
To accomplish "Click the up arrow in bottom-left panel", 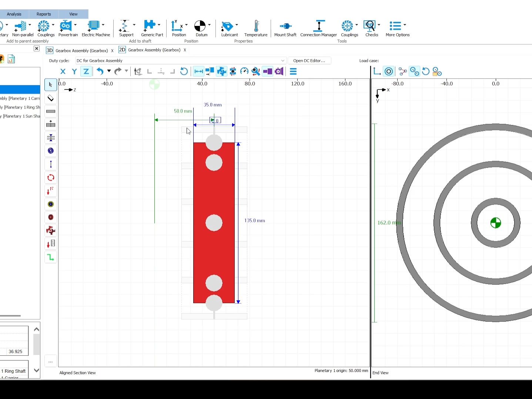I will [x=36, y=329].
